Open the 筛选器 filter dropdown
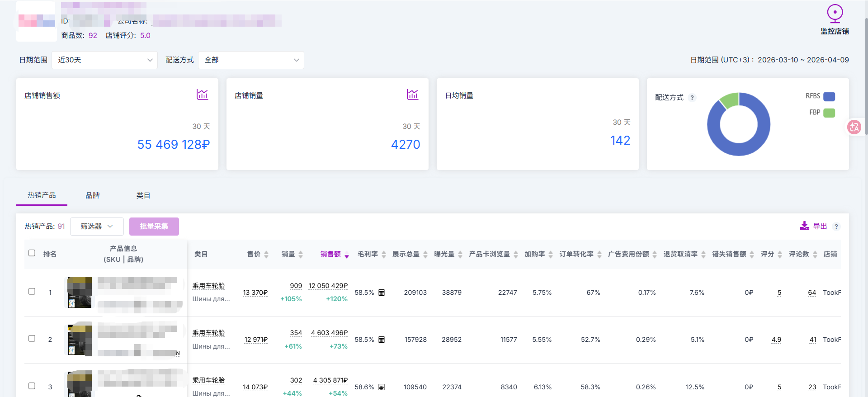The height and width of the screenshot is (397, 868). 97,227
